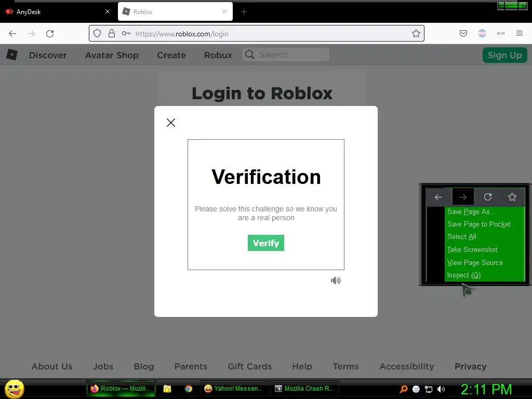Reload the Roblox login page from the toolbar
532x399 pixels.
(x=50, y=34)
